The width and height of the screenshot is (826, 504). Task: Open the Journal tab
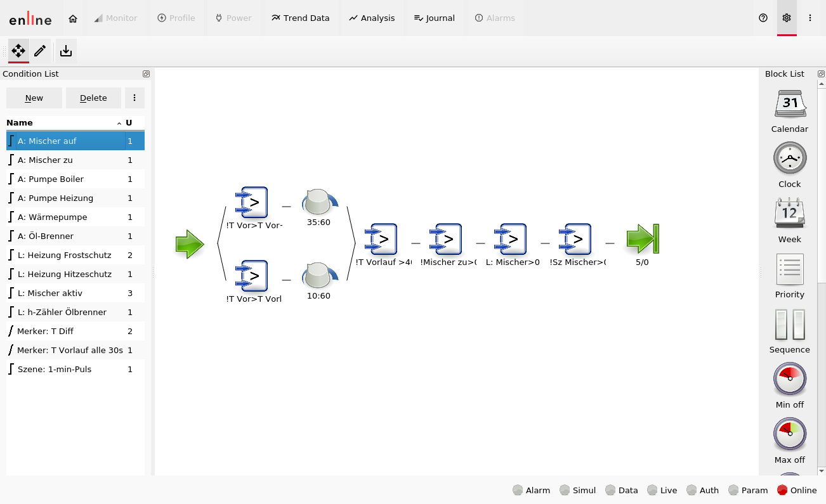(434, 18)
